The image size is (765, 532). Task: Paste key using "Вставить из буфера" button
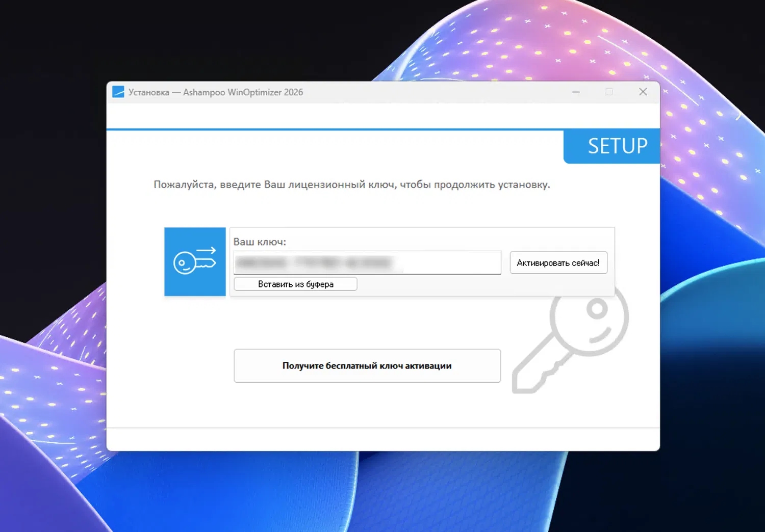pos(295,284)
